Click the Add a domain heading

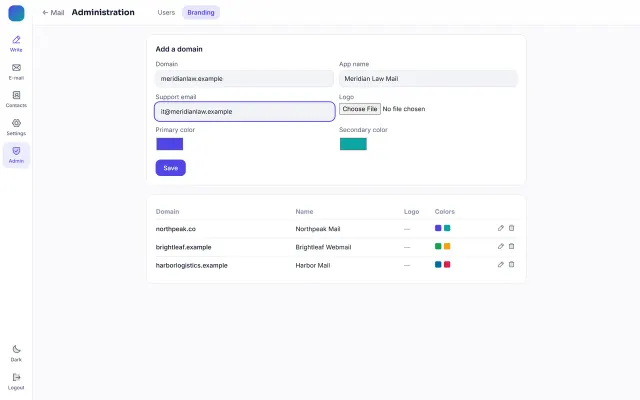[x=179, y=49]
